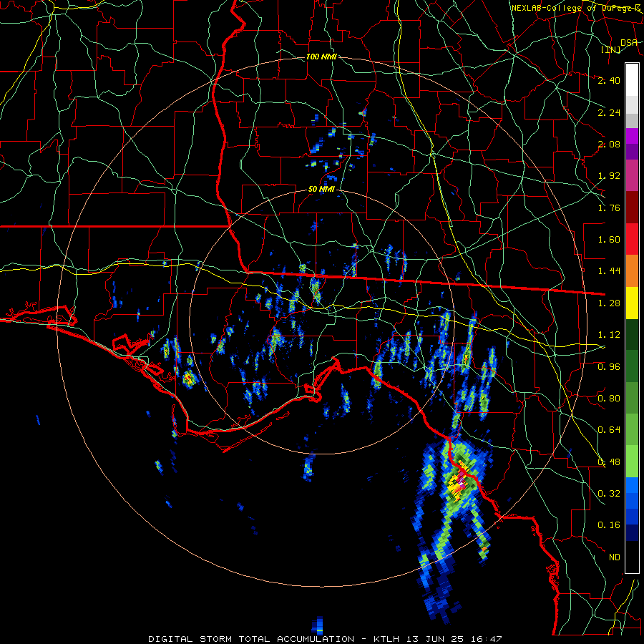Click the DSA product label

point(629,43)
